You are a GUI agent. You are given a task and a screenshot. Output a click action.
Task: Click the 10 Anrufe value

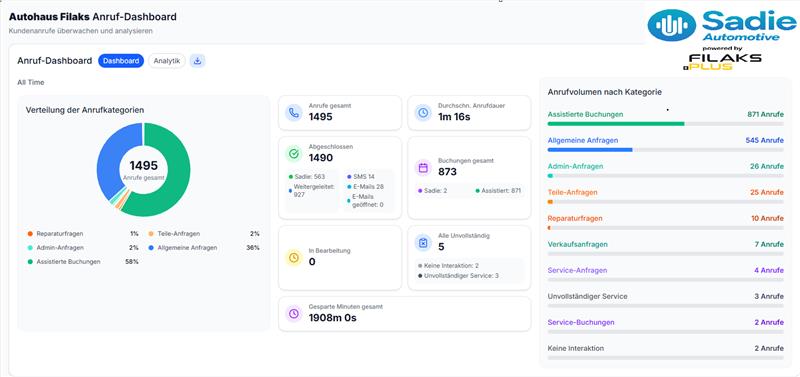(x=767, y=218)
